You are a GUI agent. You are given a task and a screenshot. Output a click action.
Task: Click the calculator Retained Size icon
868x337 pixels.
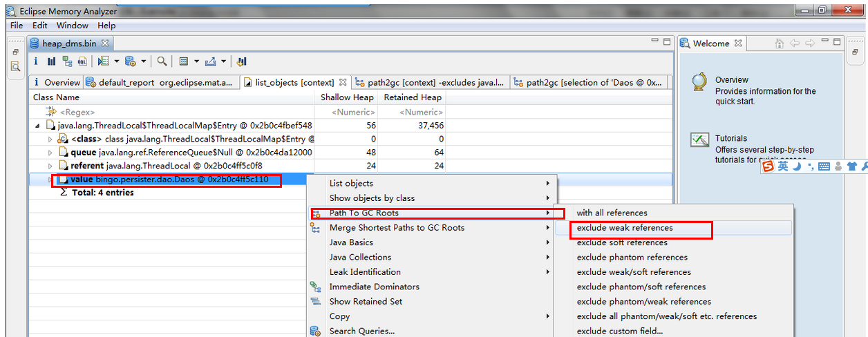(x=184, y=61)
